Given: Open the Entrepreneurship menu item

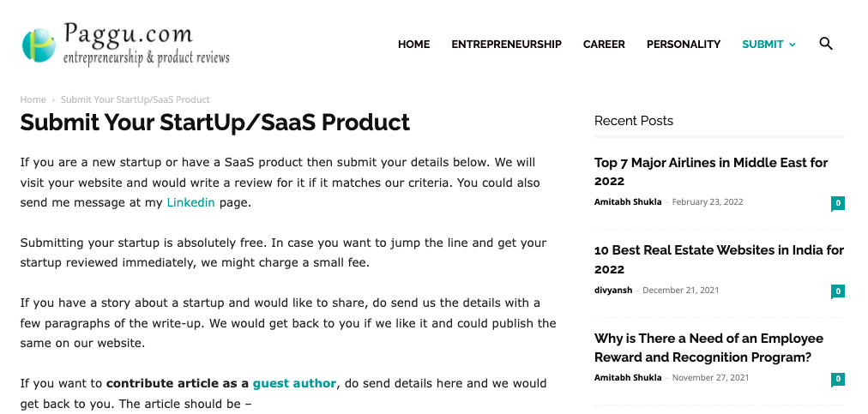Looking at the screenshot, I should (506, 45).
